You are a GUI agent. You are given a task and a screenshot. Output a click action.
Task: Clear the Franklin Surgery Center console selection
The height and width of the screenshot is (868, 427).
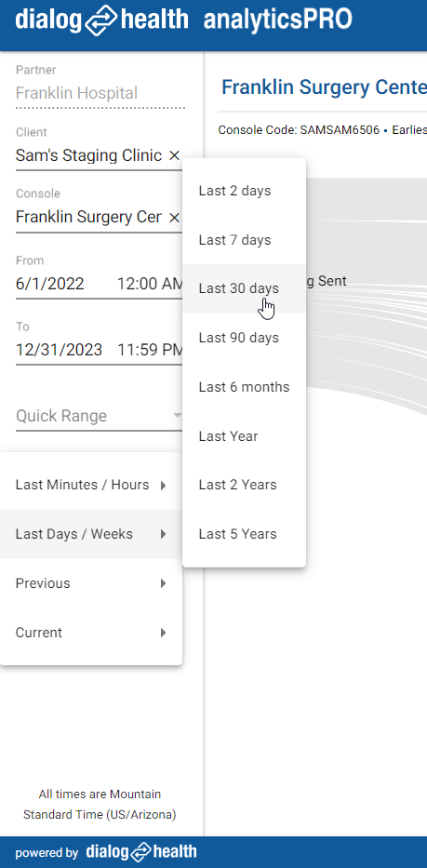(x=174, y=218)
